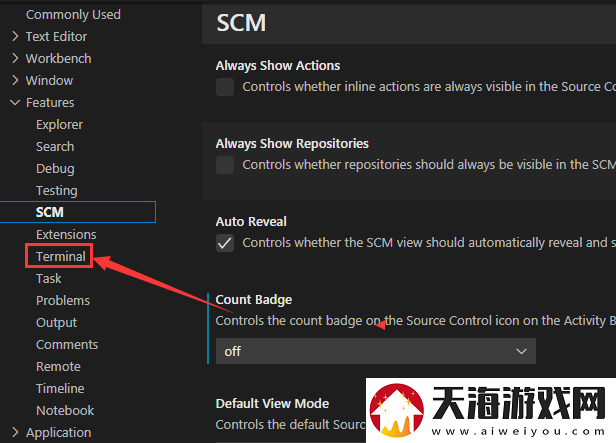Click the Count Badge dropdown arrow
The image size is (616, 443).
[521, 351]
